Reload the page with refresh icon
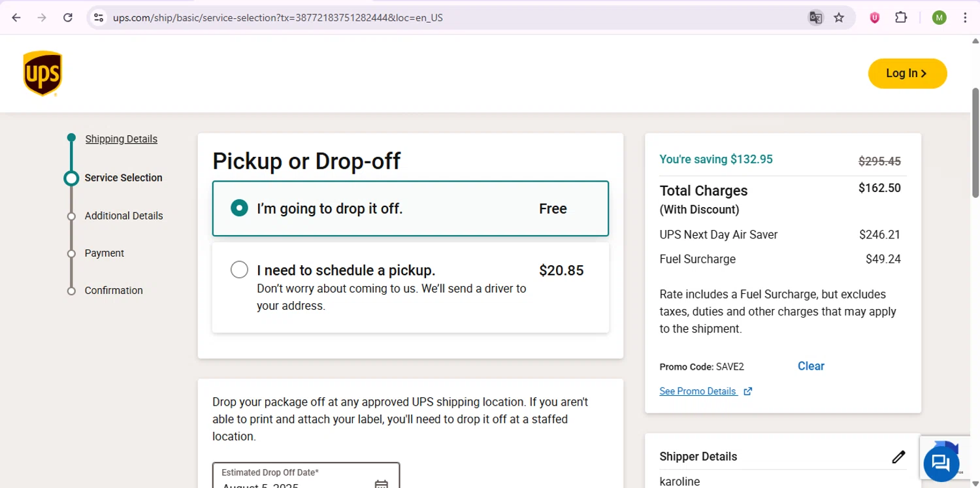980x488 pixels. point(67,18)
